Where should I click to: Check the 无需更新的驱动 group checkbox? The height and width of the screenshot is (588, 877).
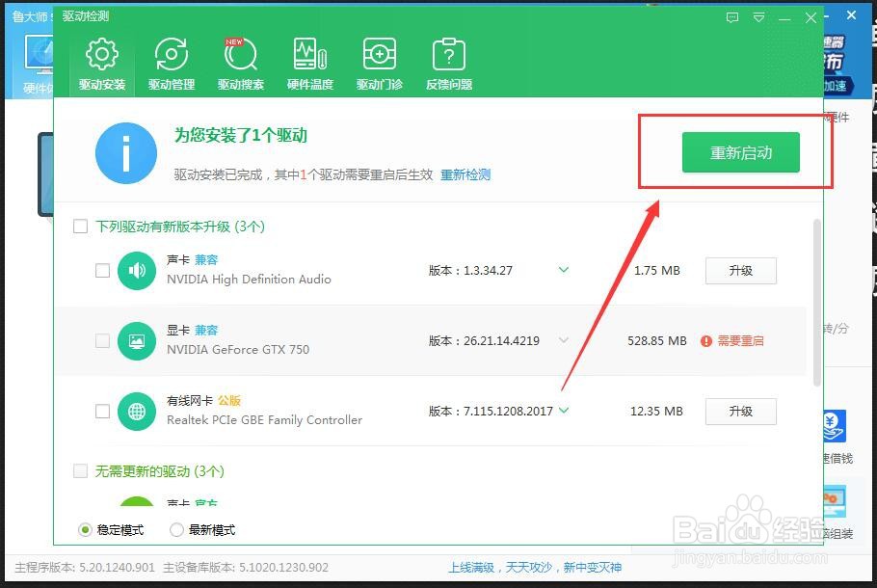click(x=81, y=471)
